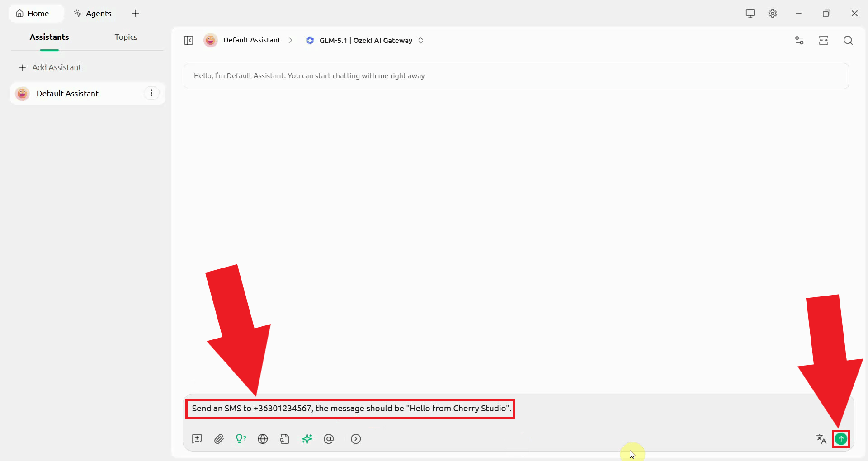Screen dimensions: 868x461
Task: Create new topic icon in input toolbar
Action: pyautogui.click(x=197, y=439)
